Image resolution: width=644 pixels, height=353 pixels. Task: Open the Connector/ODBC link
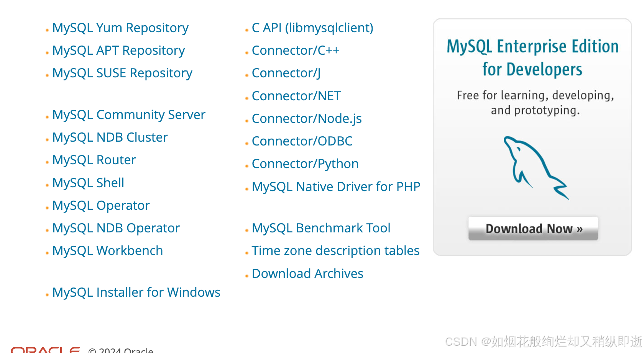tap(302, 141)
